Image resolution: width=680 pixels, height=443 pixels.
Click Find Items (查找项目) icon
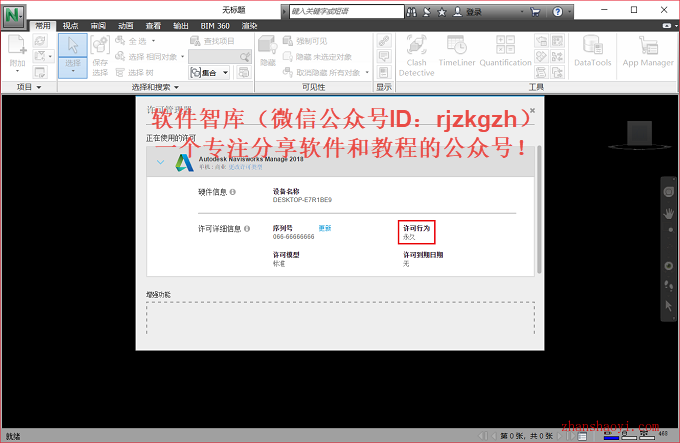[195, 41]
